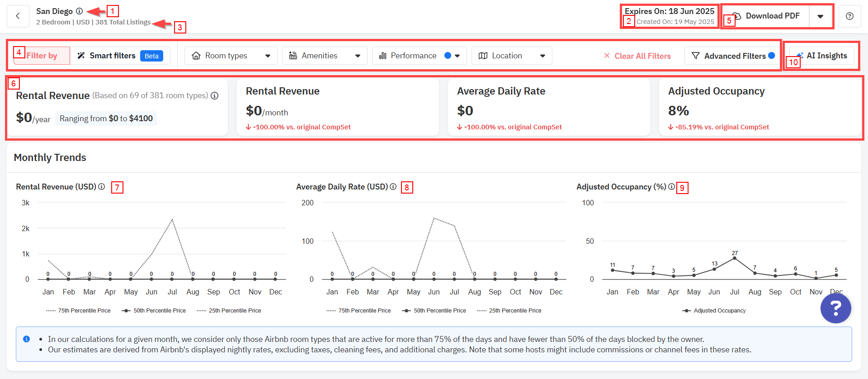Click info icon next to Rental Revenue (USD) chart
This screenshot has height=379, width=868.
102,187
